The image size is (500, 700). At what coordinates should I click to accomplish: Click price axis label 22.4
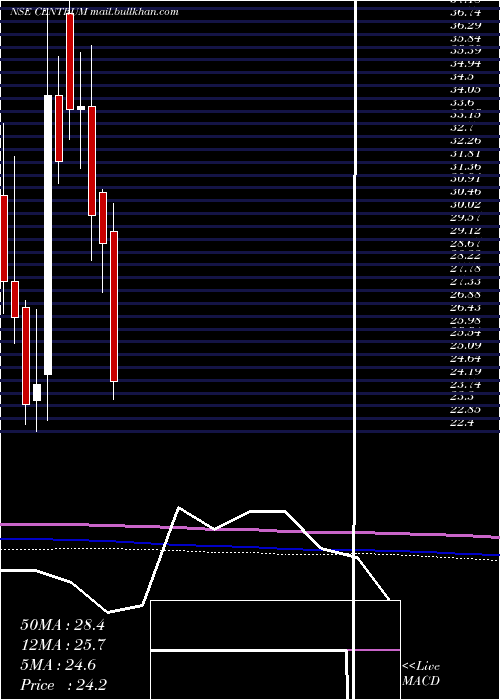tap(462, 422)
